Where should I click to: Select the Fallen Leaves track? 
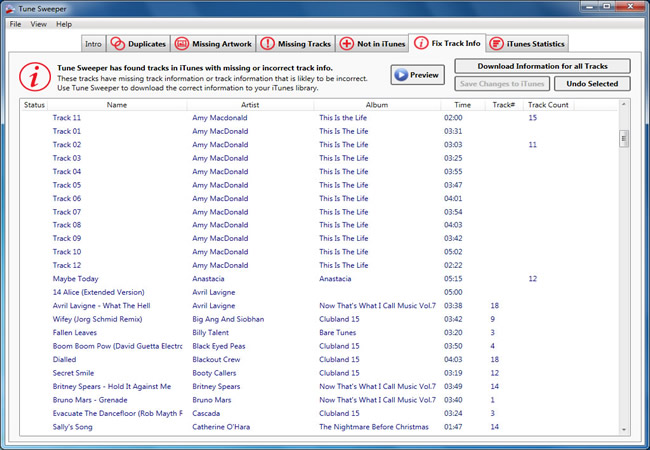point(318,332)
